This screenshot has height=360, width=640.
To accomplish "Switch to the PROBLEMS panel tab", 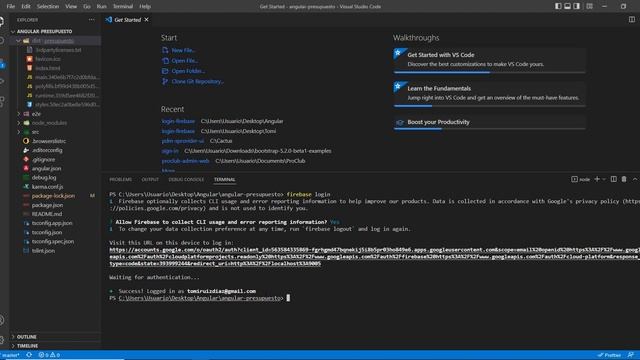I will pos(120,180).
